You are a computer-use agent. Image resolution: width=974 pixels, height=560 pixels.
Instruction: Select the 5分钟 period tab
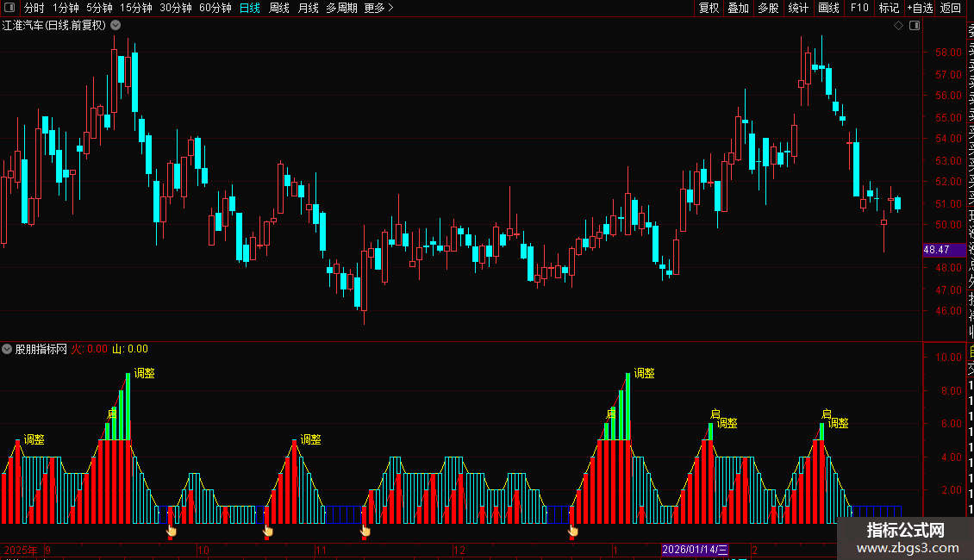coord(99,8)
